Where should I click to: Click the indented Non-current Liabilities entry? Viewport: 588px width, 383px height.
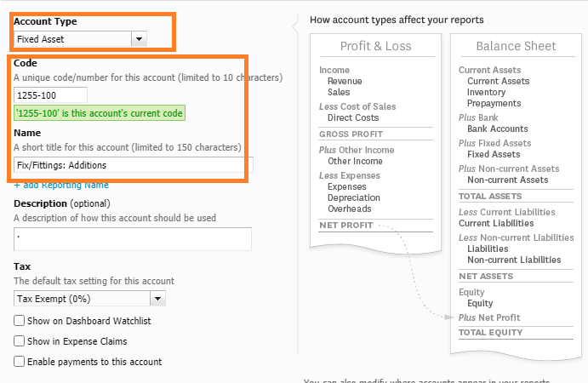[514, 260]
